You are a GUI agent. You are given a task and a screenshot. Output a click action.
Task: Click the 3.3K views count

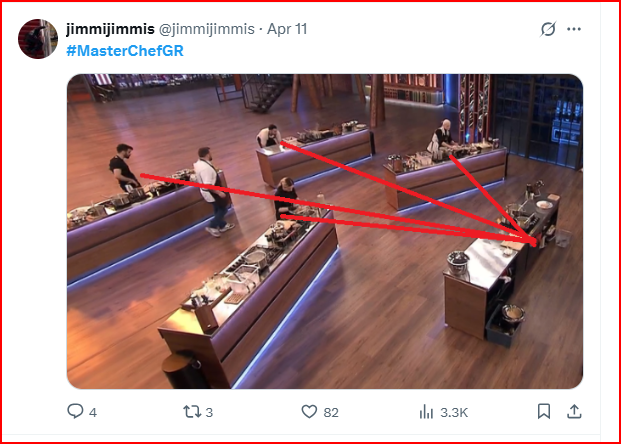tap(454, 413)
